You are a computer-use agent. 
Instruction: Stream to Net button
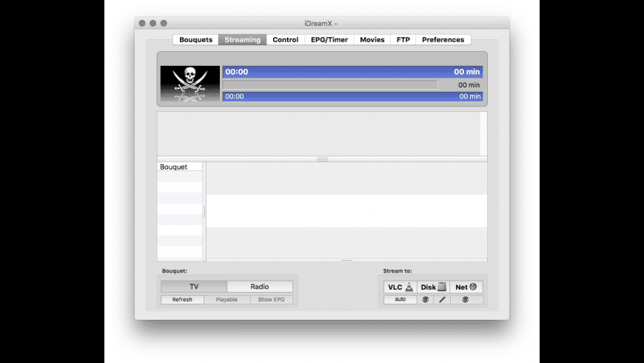pos(466,287)
